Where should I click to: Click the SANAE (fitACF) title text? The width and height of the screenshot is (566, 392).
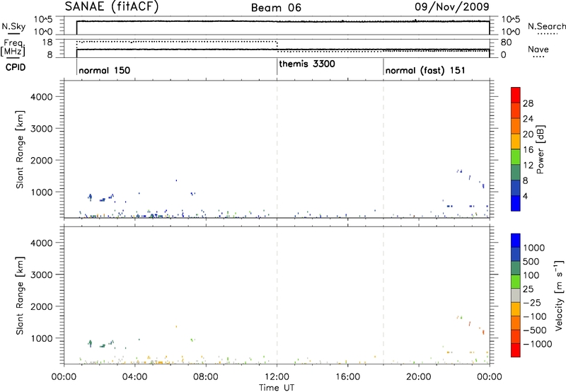pyautogui.click(x=112, y=7)
